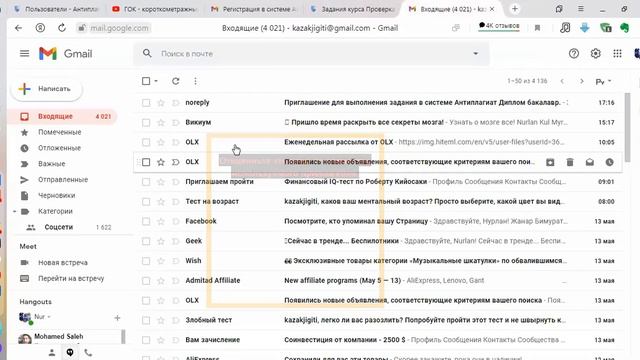The width and height of the screenshot is (640, 360).
Task: Archive the hovered OLX email
Action: point(550,162)
